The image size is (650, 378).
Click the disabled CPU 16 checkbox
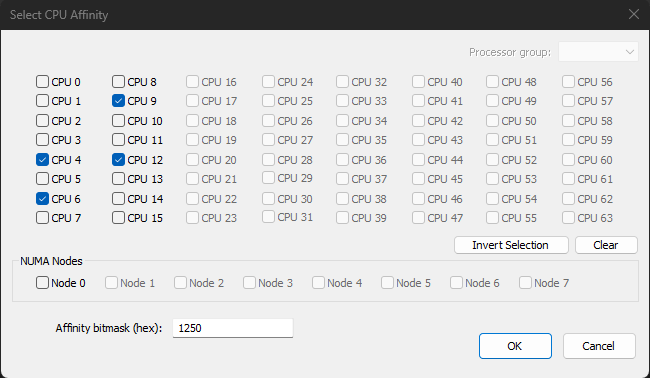(192, 82)
